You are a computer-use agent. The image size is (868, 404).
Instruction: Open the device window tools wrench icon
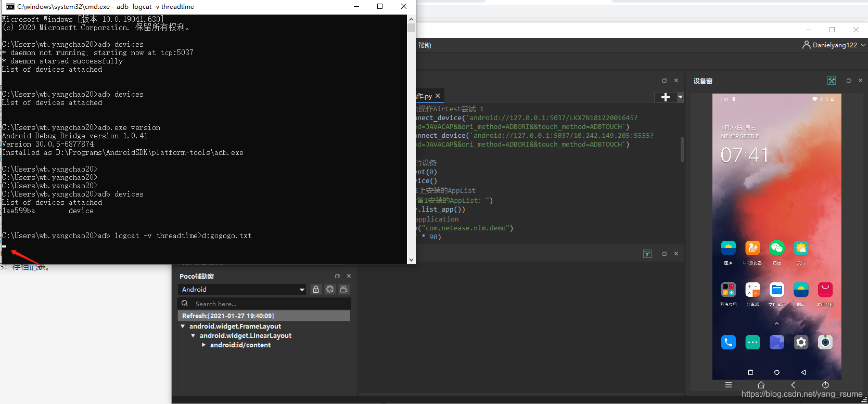[x=832, y=81]
